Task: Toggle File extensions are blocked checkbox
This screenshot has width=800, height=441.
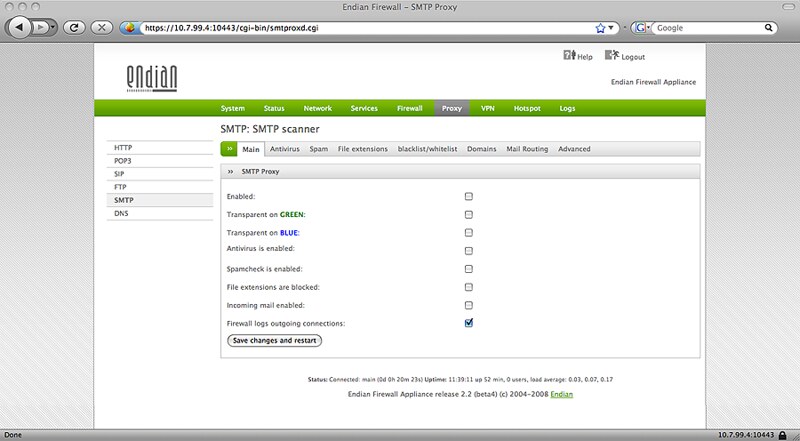Action: click(x=468, y=287)
